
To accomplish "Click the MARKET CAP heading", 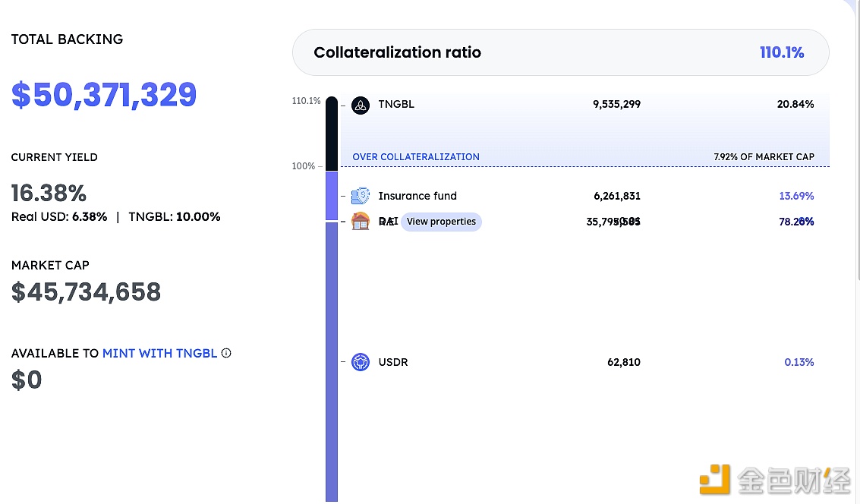I will point(50,266).
